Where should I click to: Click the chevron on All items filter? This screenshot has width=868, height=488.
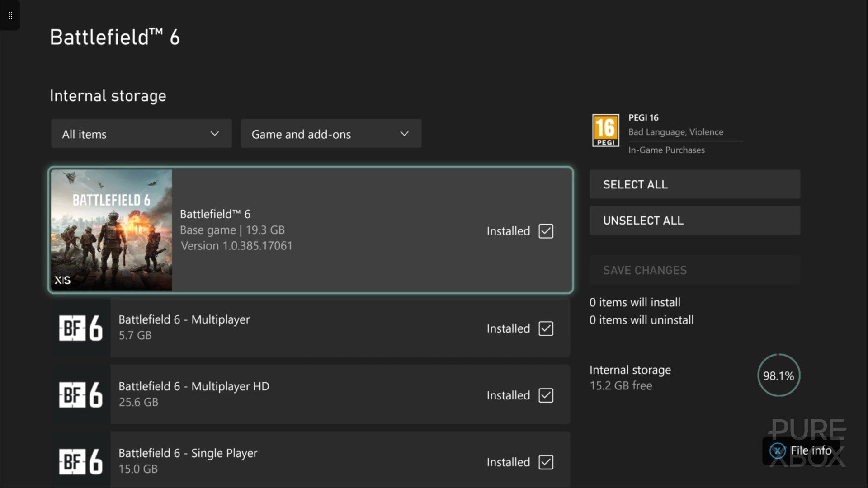[x=215, y=134]
